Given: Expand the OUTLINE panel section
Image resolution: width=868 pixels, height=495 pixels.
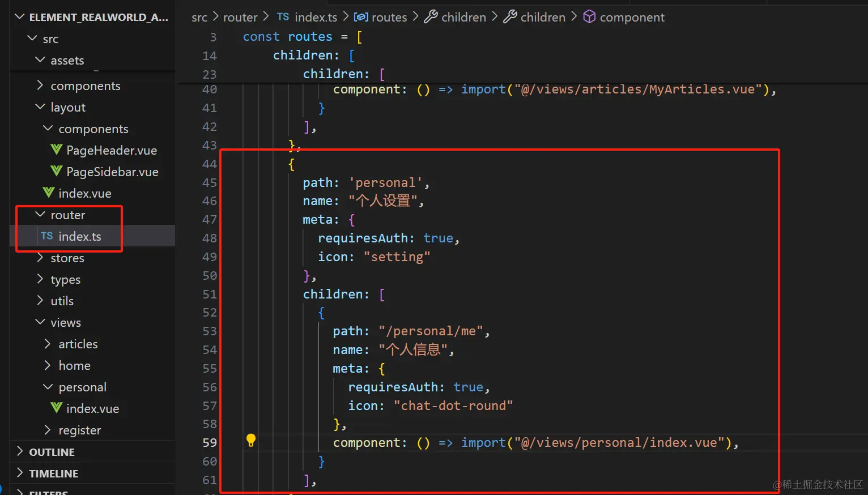Looking at the screenshot, I should coord(20,451).
